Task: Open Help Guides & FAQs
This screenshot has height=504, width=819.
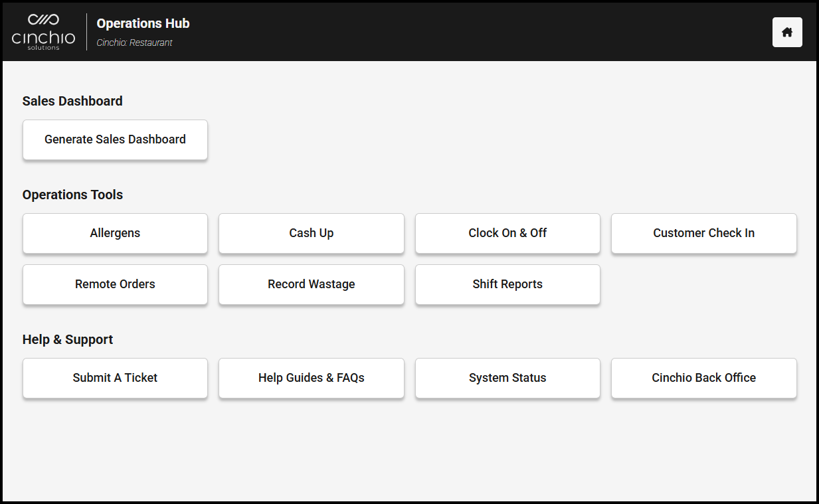Action: tap(311, 378)
